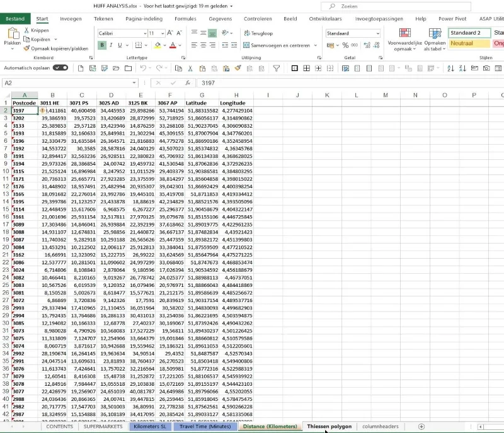Click the Kopiëren copy icon
Viewport: 504px width, 433px height.
tap(26, 39)
